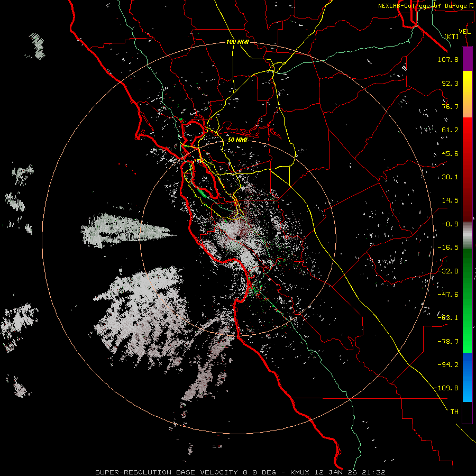
Task: Click the TH legend label
Action: coord(454,412)
